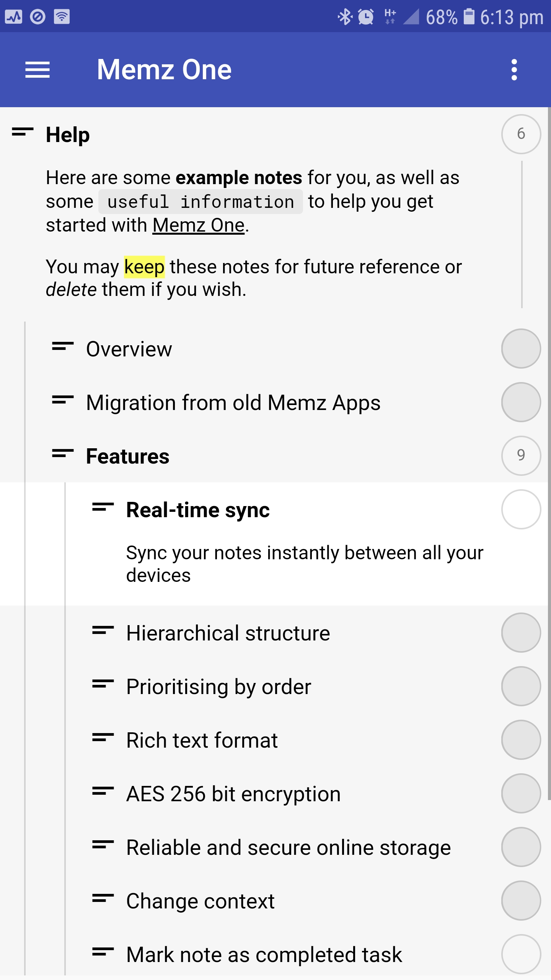Collapse Help using the 6 counter circle

521,134
